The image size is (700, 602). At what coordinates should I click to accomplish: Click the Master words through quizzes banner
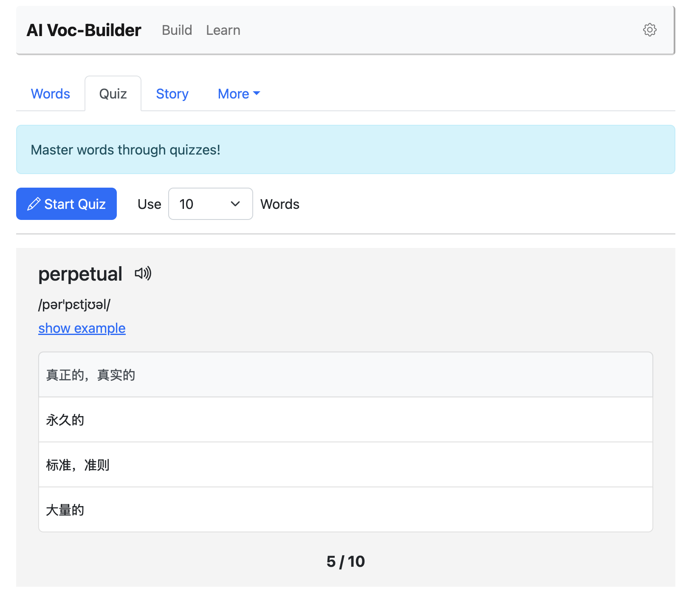346,149
